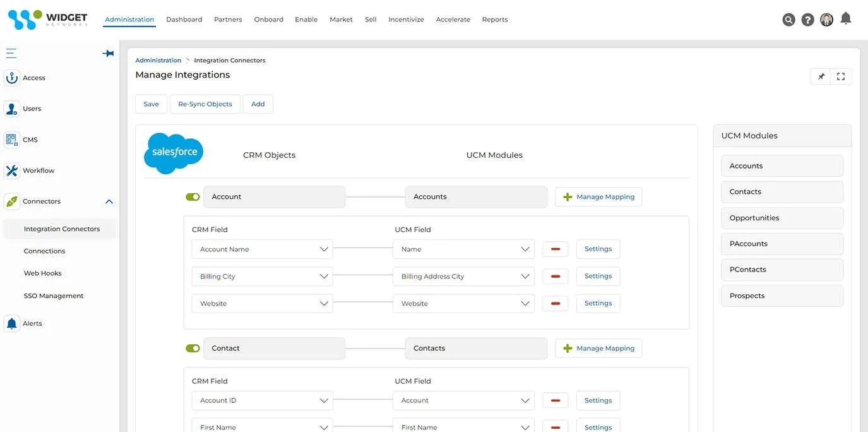Click the Widget Networks logo
This screenshot has width=868, height=432.
pos(47,19)
